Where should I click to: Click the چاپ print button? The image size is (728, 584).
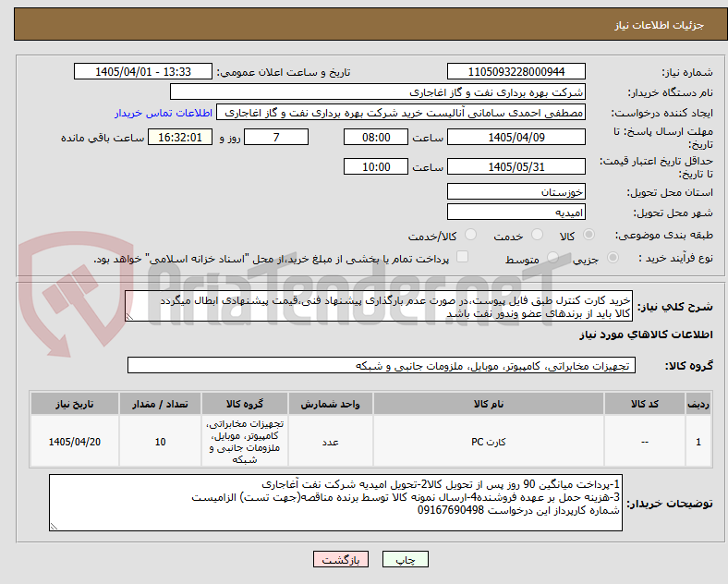pyautogui.click(x=405, y=559)
